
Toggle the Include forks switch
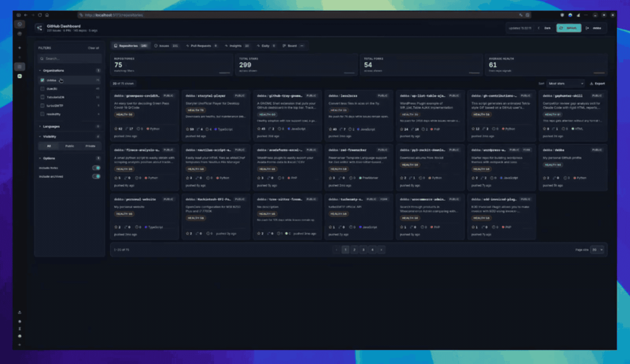(96, 168)
